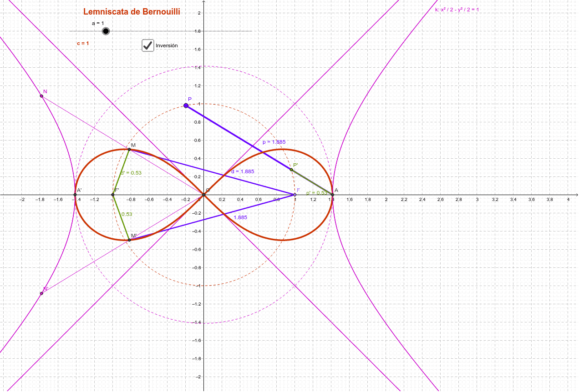
Task: Click vertex point A on the right
Action: (x=332, y=195)
